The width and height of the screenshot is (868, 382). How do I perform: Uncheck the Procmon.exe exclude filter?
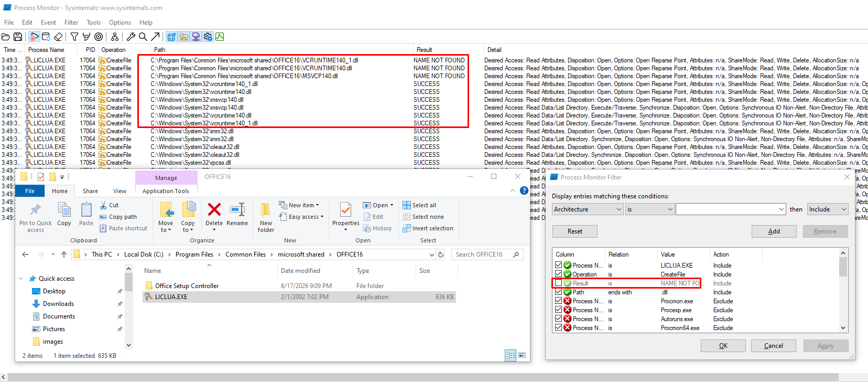point(559,301)
